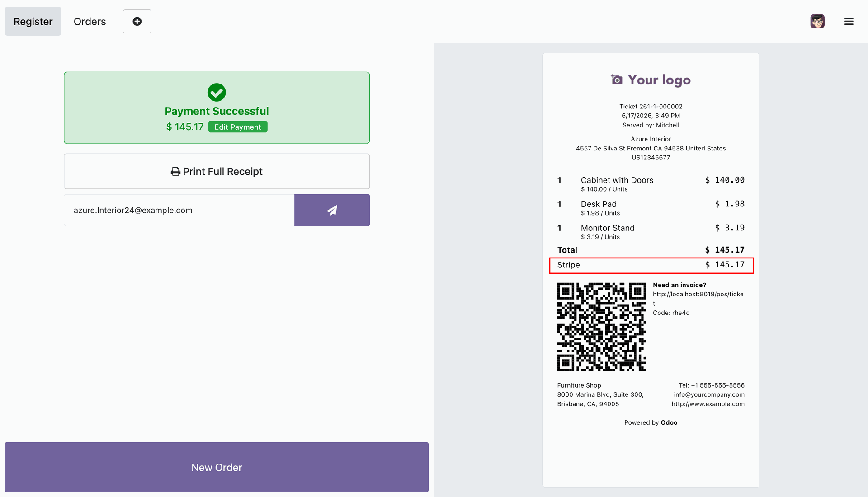
Task: Click the receipt QR code
Action: (x=601, y=327)
